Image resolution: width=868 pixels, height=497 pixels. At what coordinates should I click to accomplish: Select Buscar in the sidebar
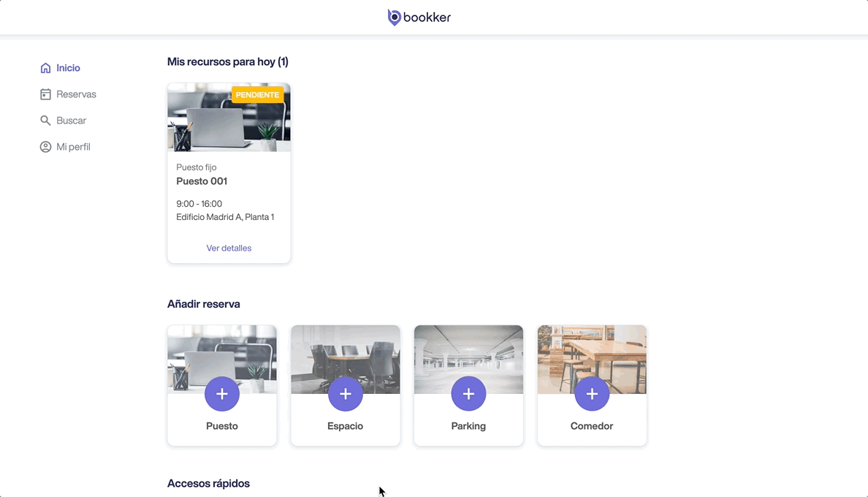pos(72,121)
